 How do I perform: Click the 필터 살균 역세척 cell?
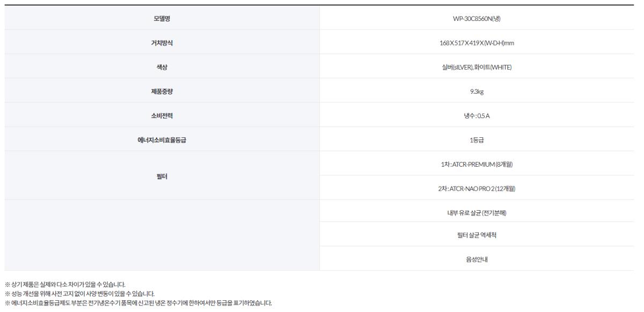477,235
